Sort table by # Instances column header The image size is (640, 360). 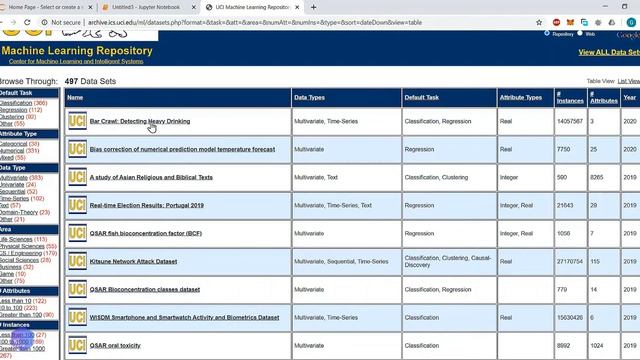pyautogui.click(x=570, y=98)
